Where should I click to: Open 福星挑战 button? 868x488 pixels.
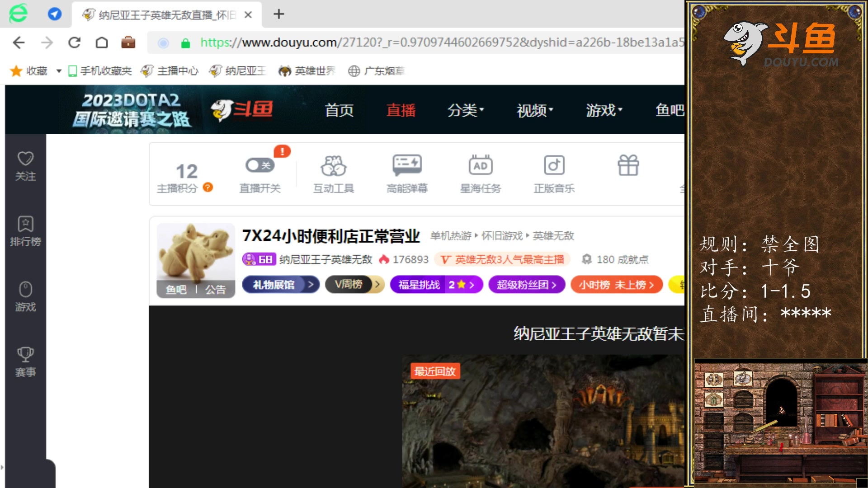coord(437,285)
